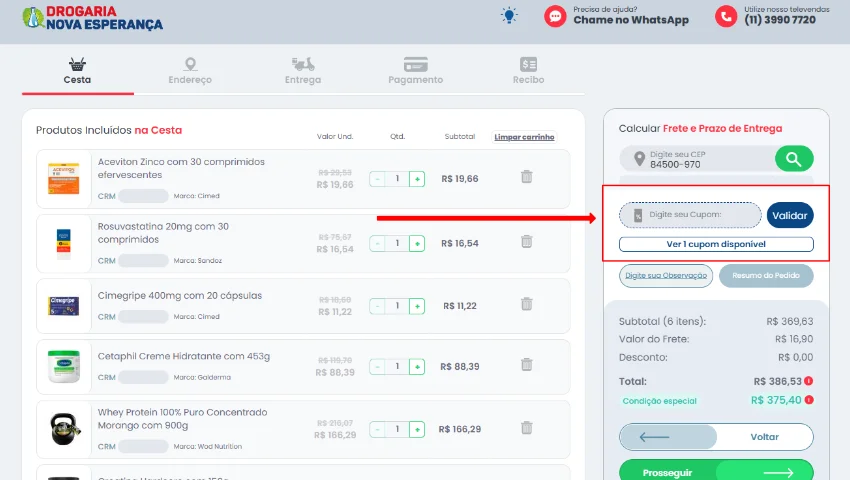Open Chame no WhatsApp link
The width and height of the screenshot is (850, 480).
(x=631, y=20)
